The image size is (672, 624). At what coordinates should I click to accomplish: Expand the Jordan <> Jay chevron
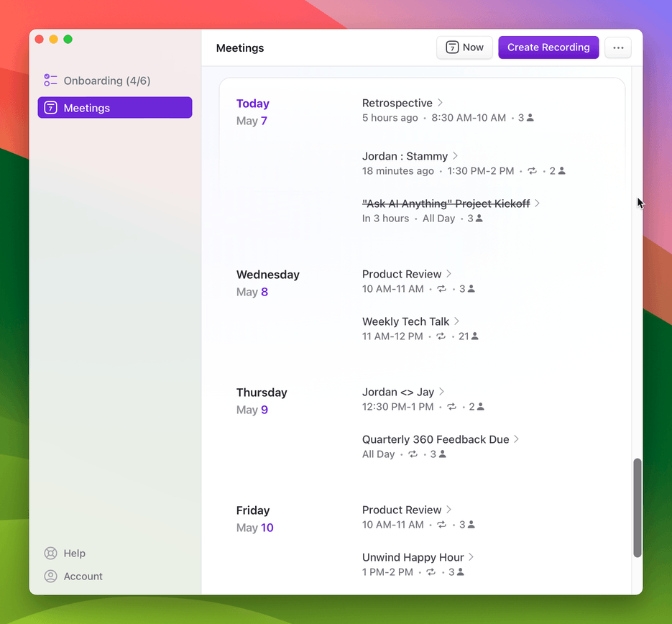(x=442, y=392)
